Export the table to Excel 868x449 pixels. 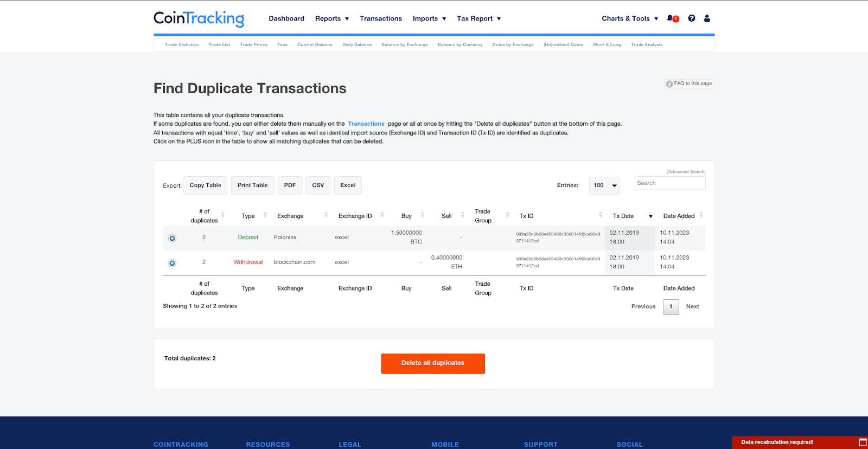(348, 185)
